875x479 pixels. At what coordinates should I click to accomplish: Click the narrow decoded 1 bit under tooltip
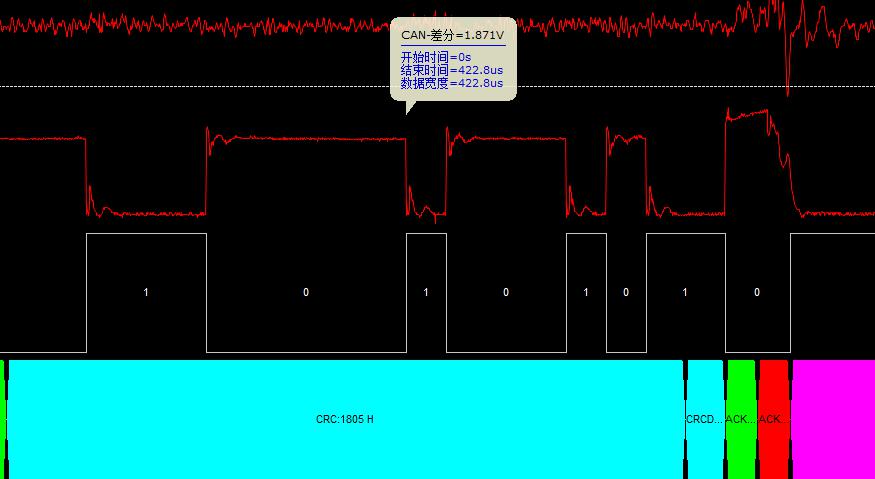coord(426,292)
